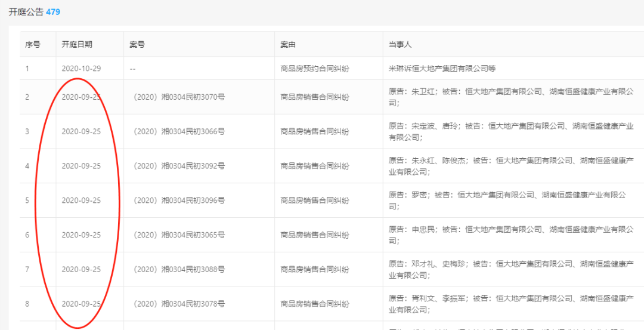644x330 pixels.
Task: Click sequence number 7 in 序号 column
Action: coord(27,270)
